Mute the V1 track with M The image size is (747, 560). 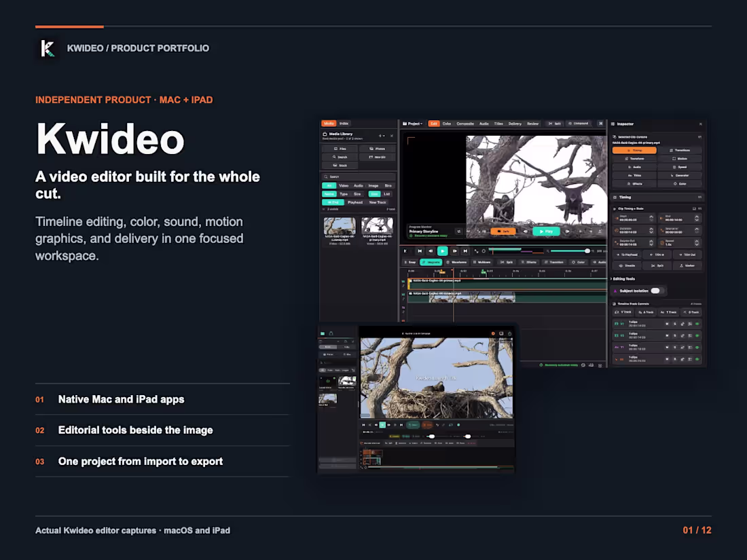coord(667,324)
